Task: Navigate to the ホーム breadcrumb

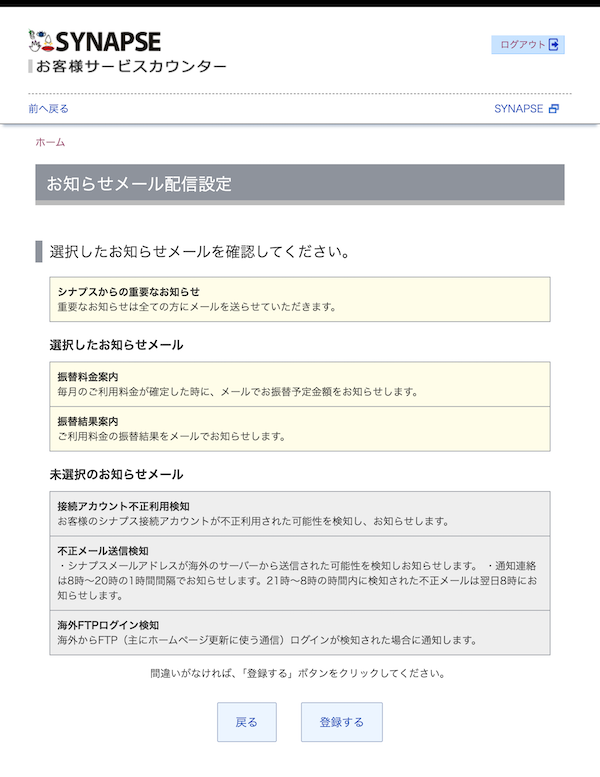Action: (50, 142)
